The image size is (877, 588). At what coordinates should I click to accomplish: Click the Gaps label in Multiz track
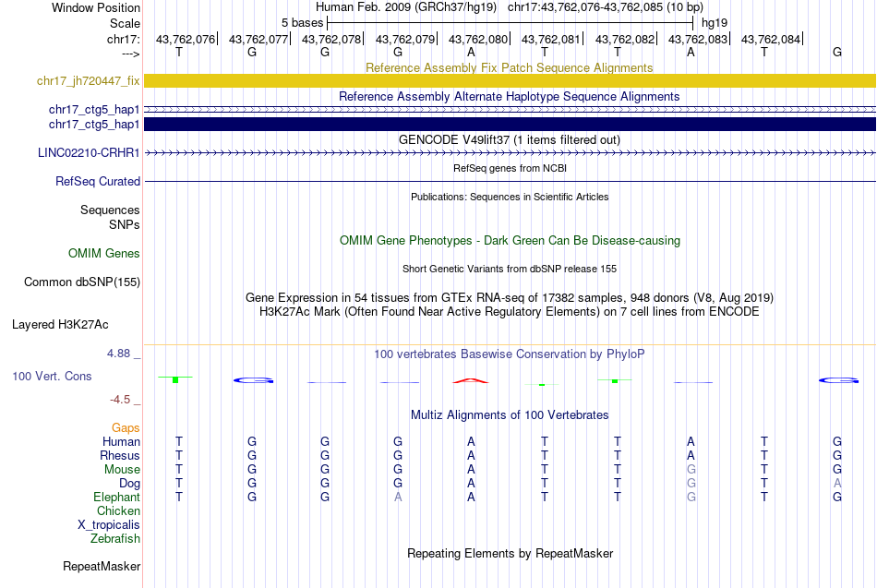coord(126,428)
